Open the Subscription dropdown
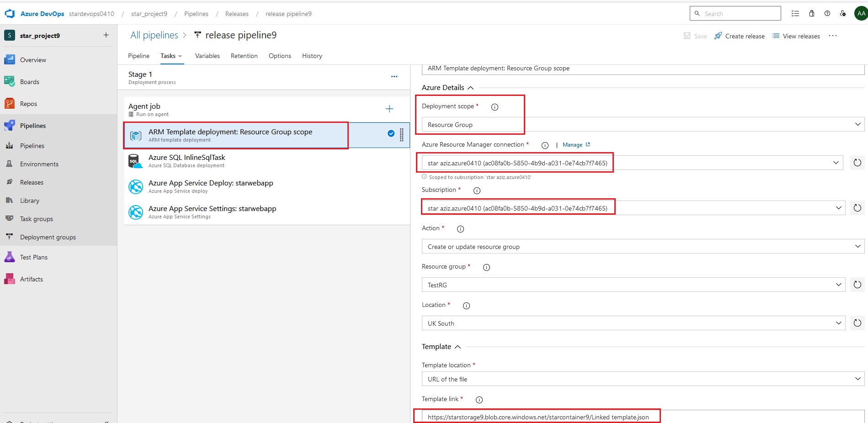 pos(634,208)
